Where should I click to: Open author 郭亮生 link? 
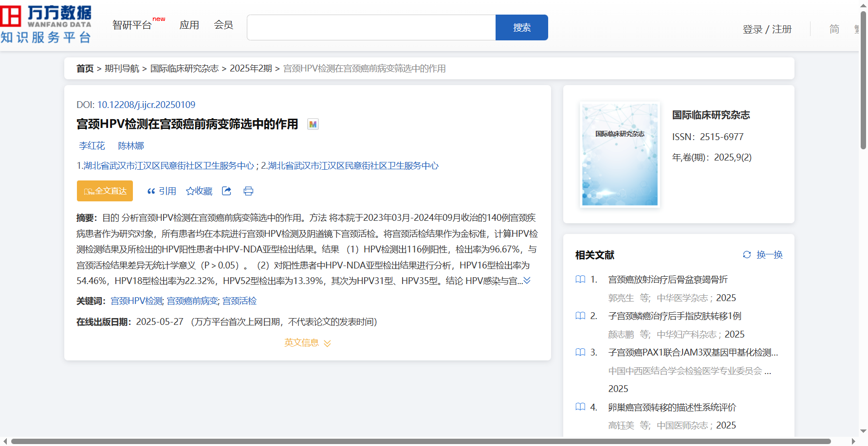point(621,298)
